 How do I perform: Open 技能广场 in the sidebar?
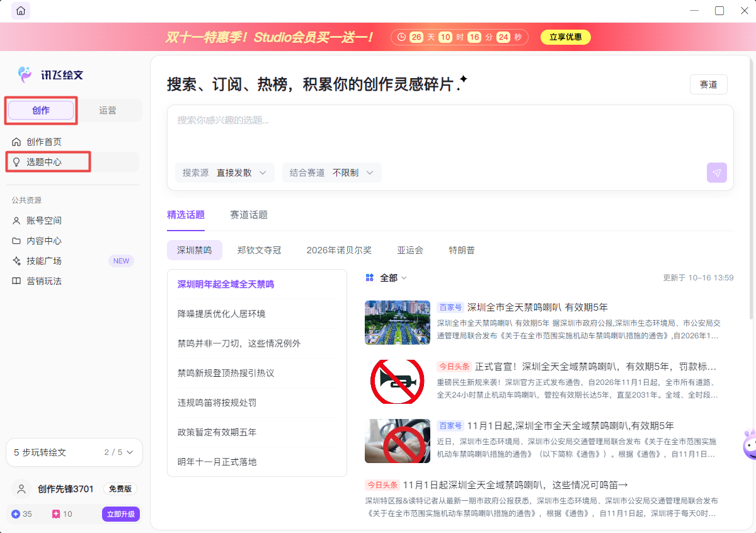[43, 261]
